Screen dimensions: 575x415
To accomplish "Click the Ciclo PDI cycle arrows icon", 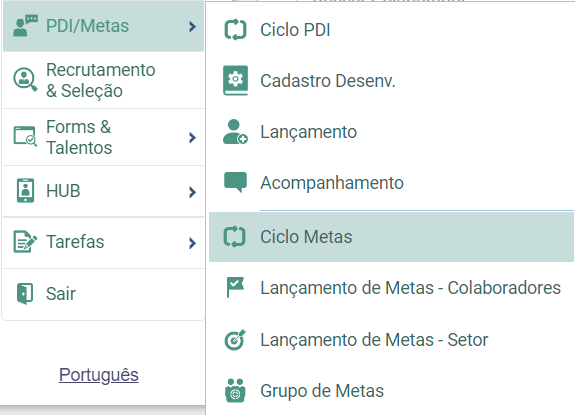I will click(235, 30).
